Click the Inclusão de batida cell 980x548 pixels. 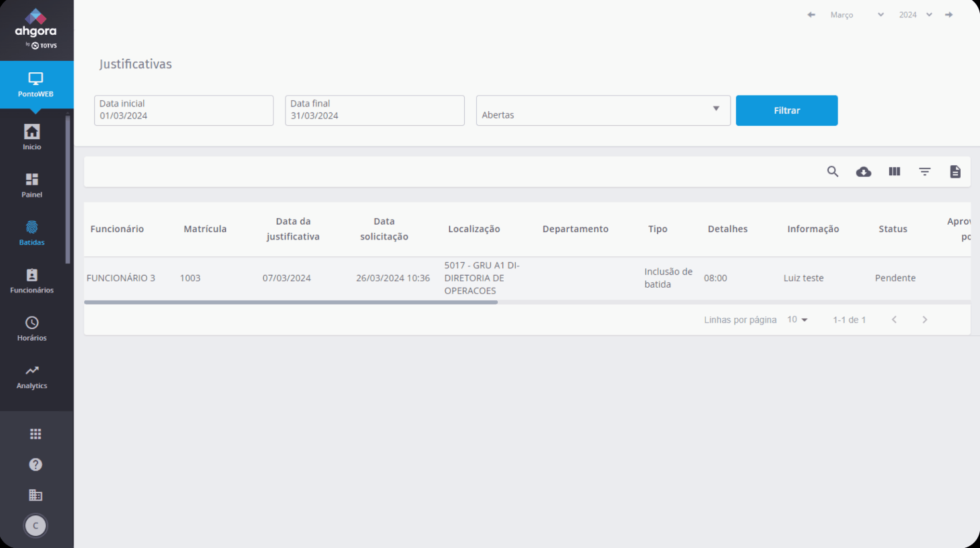(668, 278)
